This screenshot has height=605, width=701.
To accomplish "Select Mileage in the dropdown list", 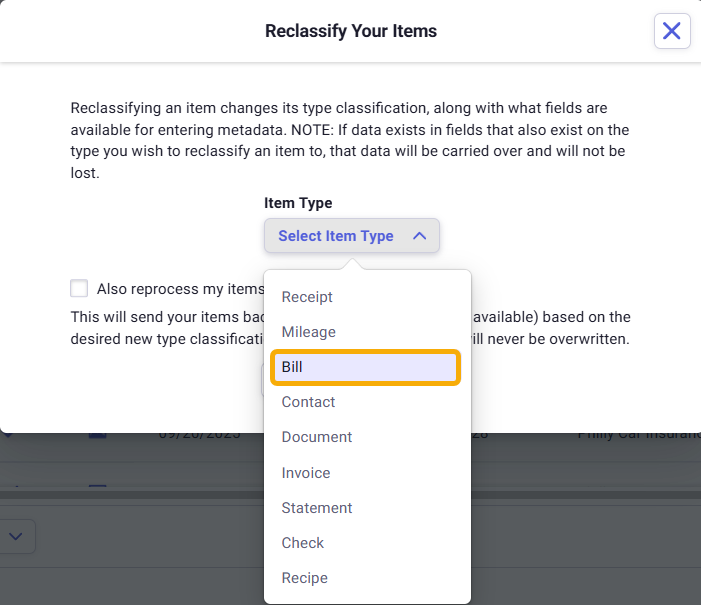I will click(309, 332).
